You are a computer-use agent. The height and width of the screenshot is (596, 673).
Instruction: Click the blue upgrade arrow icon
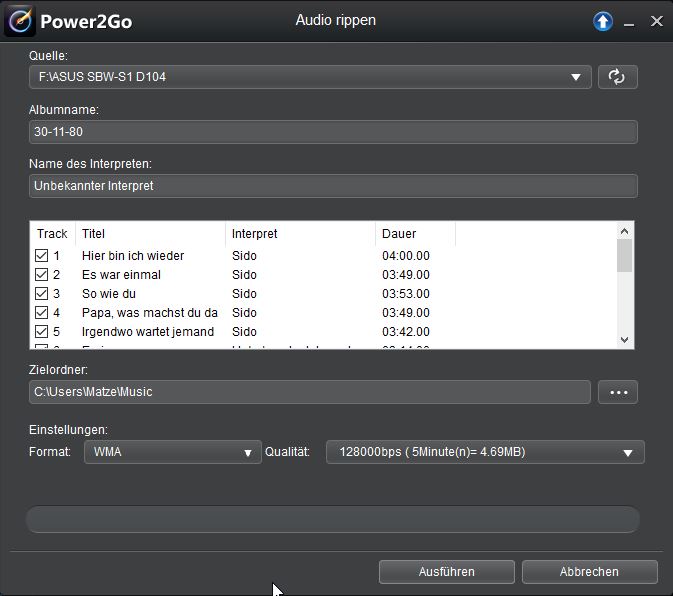pos(603,21)
